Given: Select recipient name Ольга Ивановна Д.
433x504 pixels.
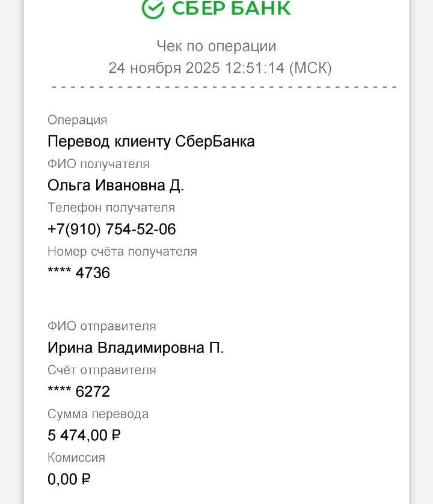Looking at the screenshot, I should pyautogui.click(x=115, y=186).
